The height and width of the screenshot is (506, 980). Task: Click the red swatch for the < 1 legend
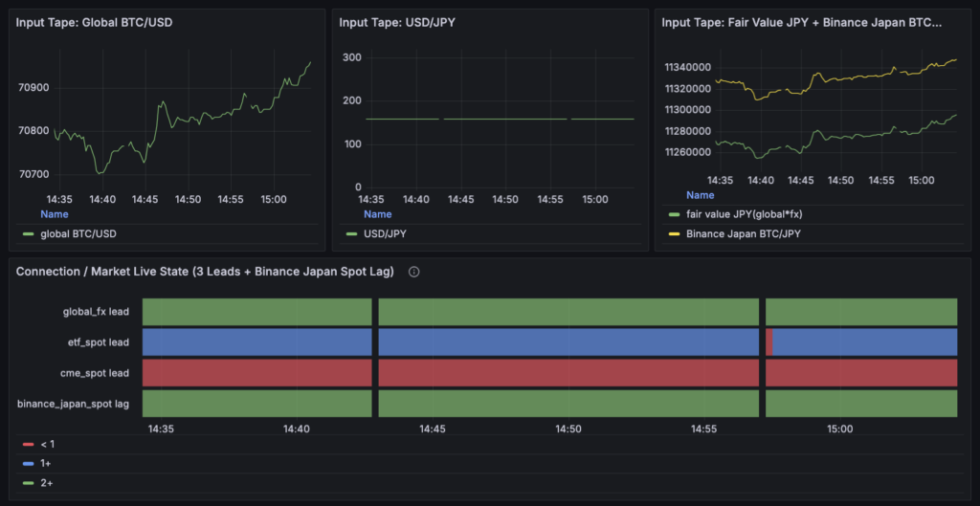tap(28, 445)
